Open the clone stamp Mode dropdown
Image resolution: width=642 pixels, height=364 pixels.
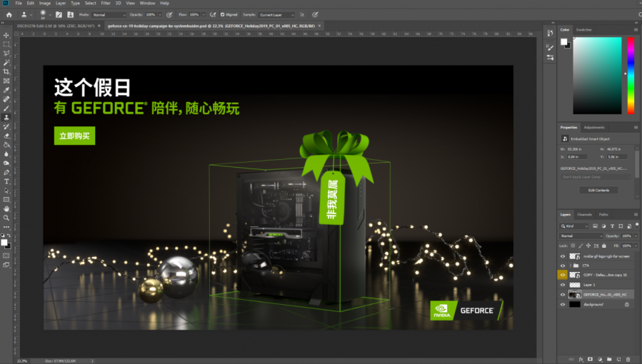pyautogui.click(x=109, y=15)
